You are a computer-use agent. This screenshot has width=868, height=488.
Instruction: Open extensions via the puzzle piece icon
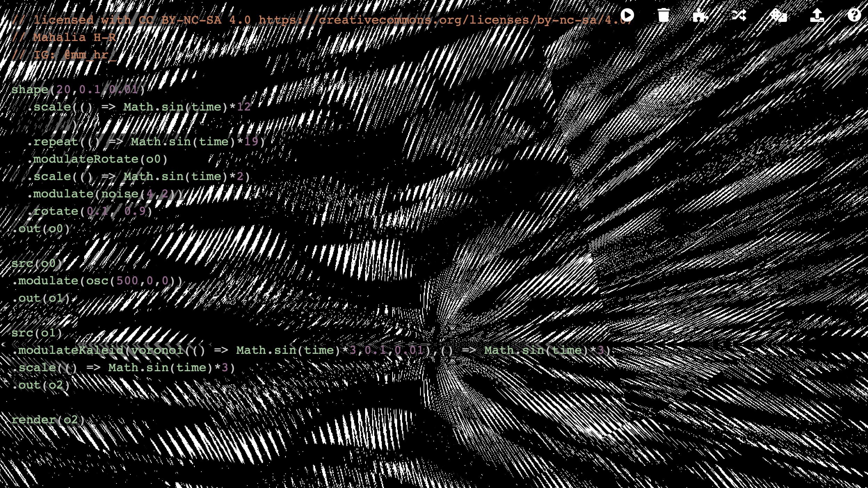[x=700, y=16]
